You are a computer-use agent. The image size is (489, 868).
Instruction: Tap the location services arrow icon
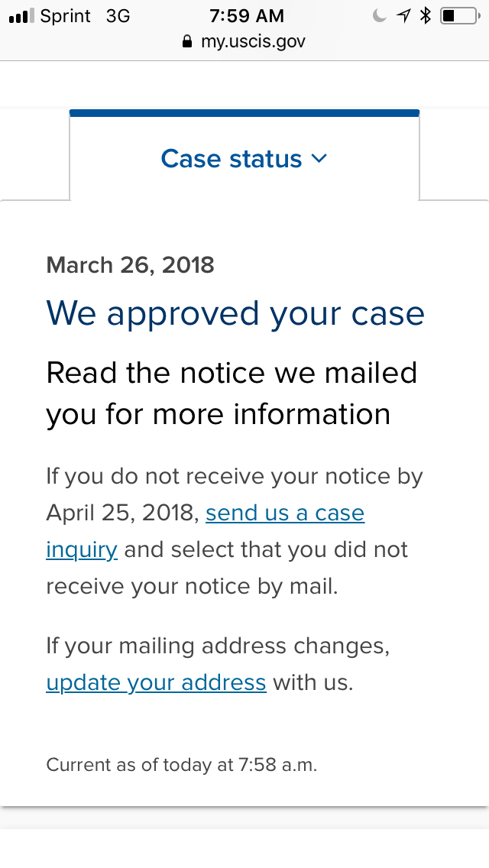403,16
